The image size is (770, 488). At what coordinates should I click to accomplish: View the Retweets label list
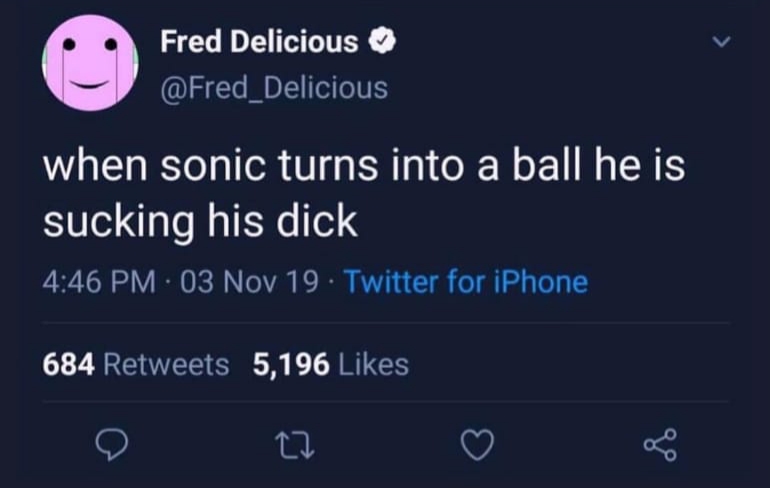point(166,365)
